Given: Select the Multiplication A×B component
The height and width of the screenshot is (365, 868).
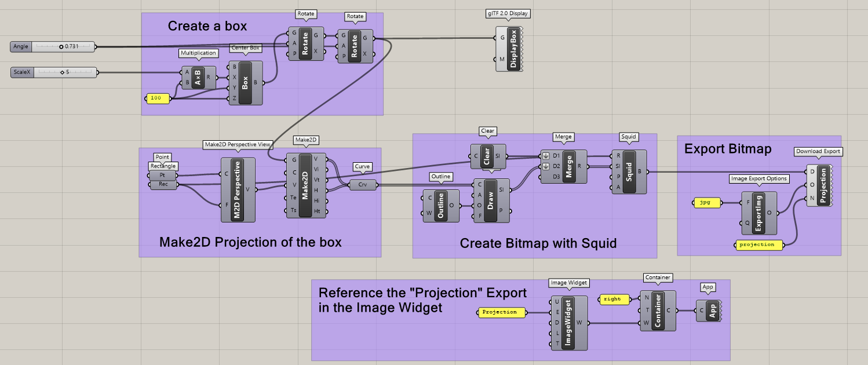Looking at the screenshot, I should coord(198,77).
